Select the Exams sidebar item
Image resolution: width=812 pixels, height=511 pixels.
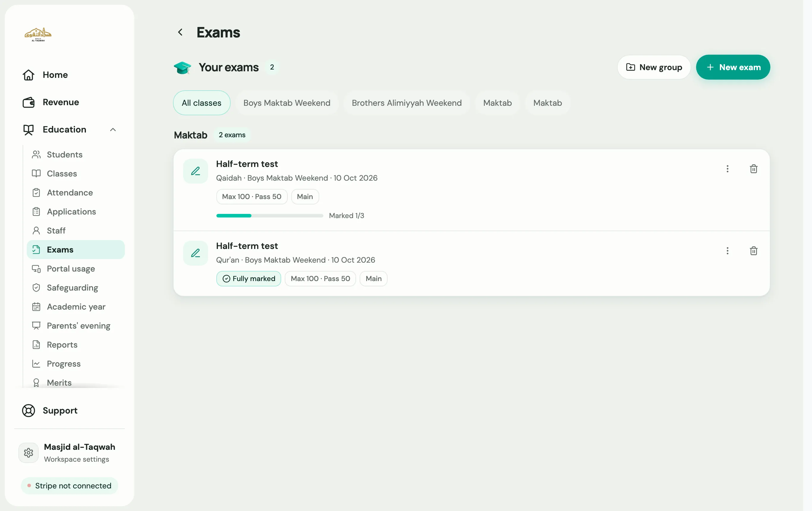pyautogui.click(x=75, y=250)
